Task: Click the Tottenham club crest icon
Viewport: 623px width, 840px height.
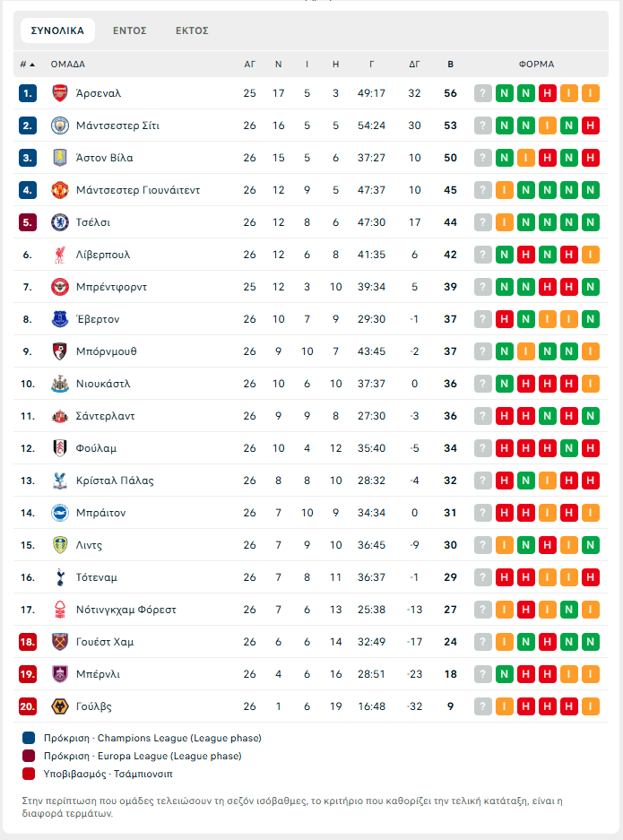Action: [x=60, y=577]
